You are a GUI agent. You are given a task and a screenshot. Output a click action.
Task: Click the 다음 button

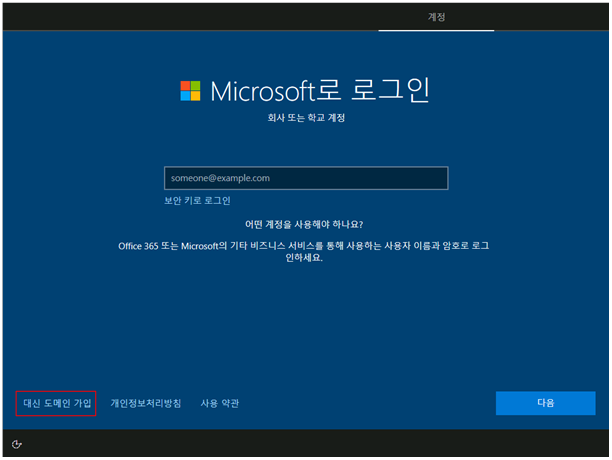pos(545,403)
